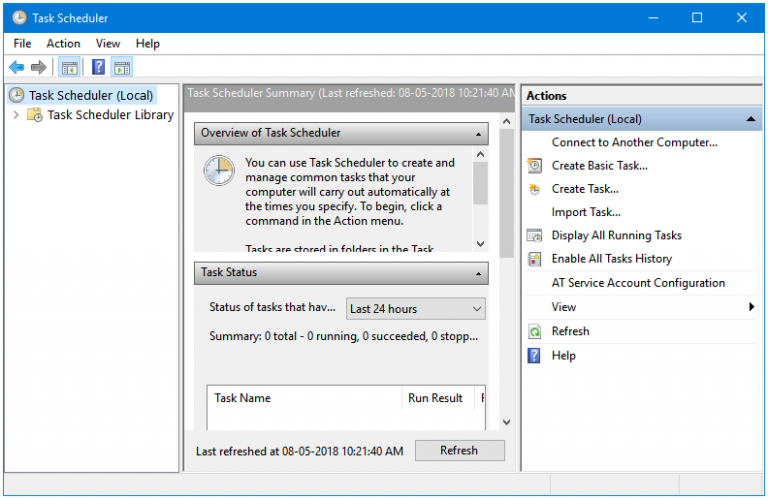Click the clock icon next to Task Scheduler (Local)
768x499 pixels.
click(17, 95)
